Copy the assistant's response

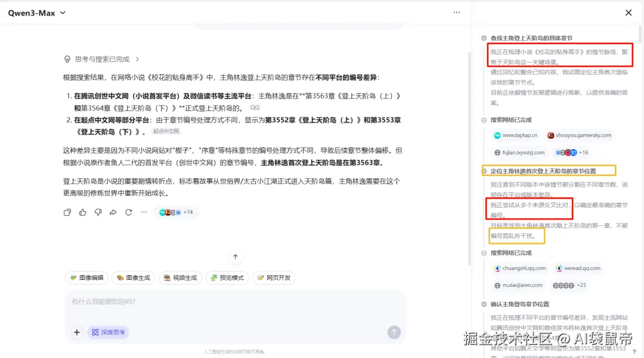(x=67, y=212)
